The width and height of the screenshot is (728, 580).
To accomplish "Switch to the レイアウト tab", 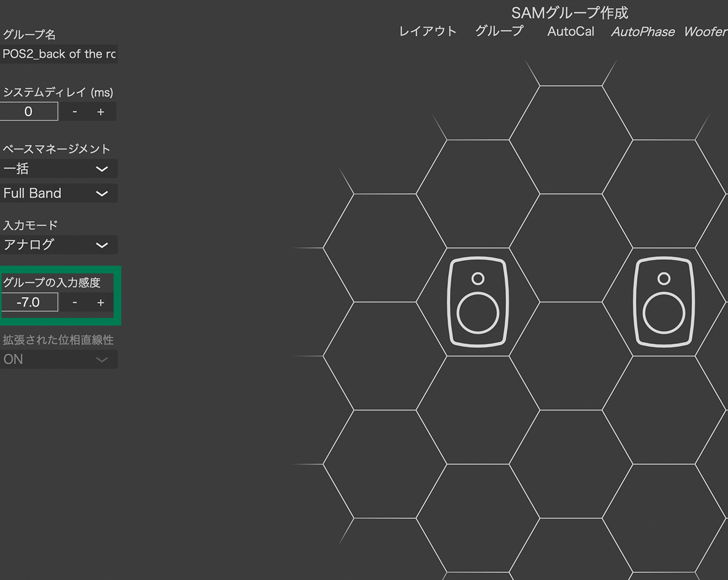I will [x=428, y=32].
